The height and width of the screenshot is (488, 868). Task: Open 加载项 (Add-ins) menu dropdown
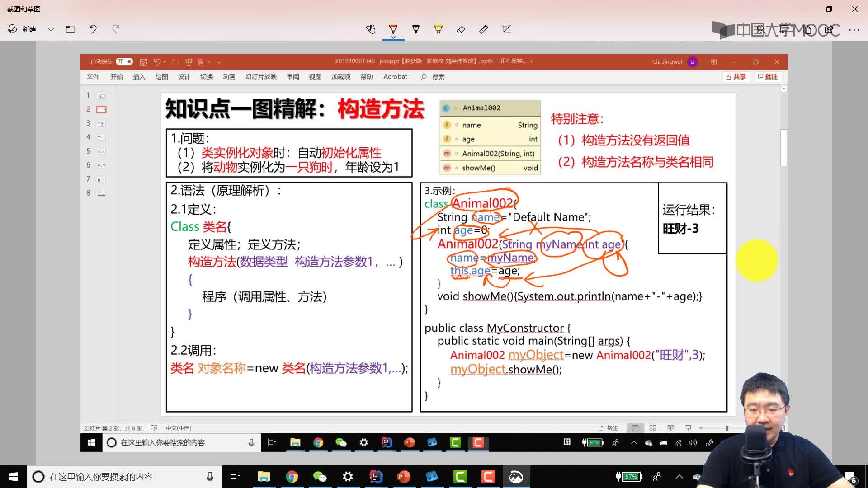(340, 76)
